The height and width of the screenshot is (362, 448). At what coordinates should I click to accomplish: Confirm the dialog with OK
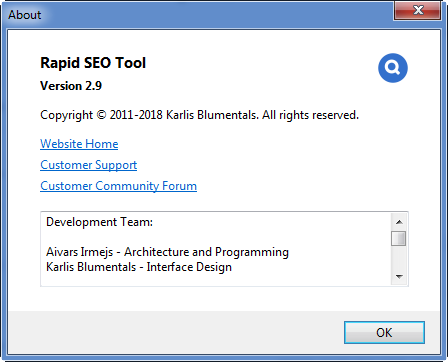(384, 332)
